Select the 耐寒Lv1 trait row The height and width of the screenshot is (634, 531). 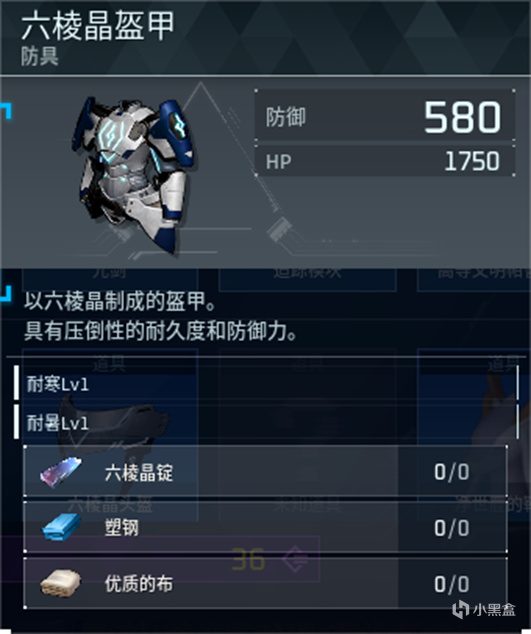click(266, 383)
